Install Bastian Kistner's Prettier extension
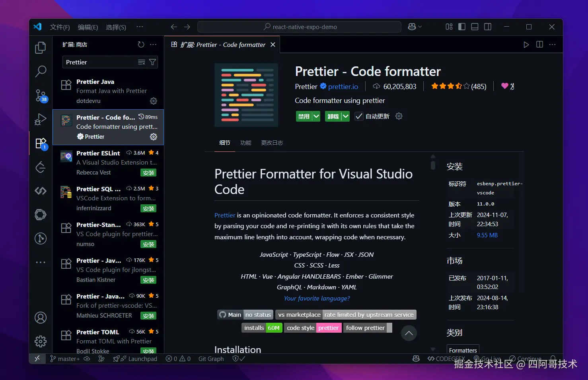The height and width of the screenshot is (380, 588). click(x=148, y=280)
